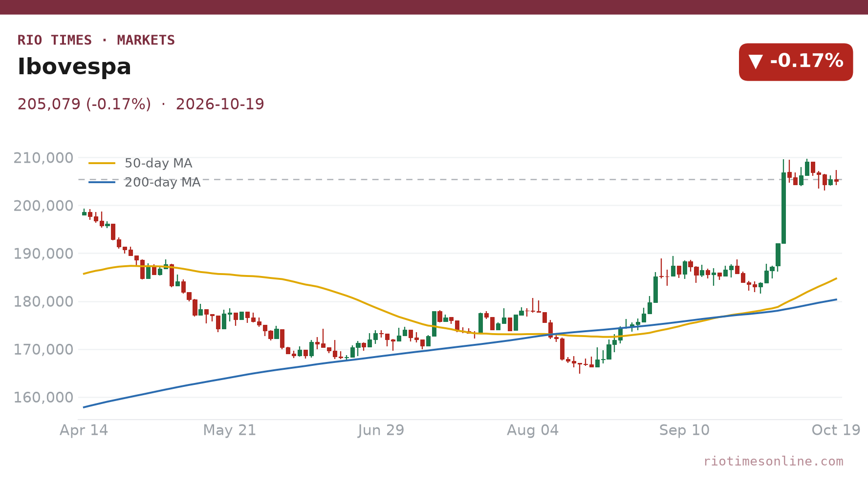Image resolution: width=868 pixels, height=488 pixels.
Task: Click the Apr 14 x-axis label
Action: click(84, 430)
